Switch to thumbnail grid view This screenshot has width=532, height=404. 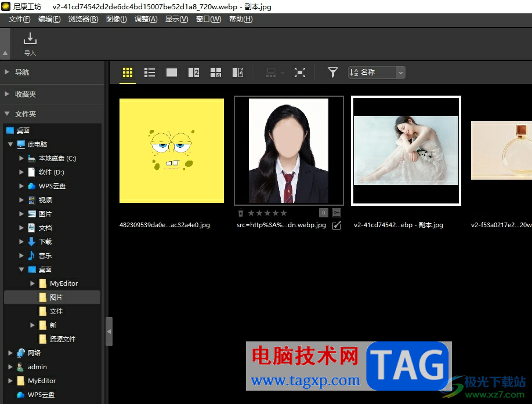[128, 72]
